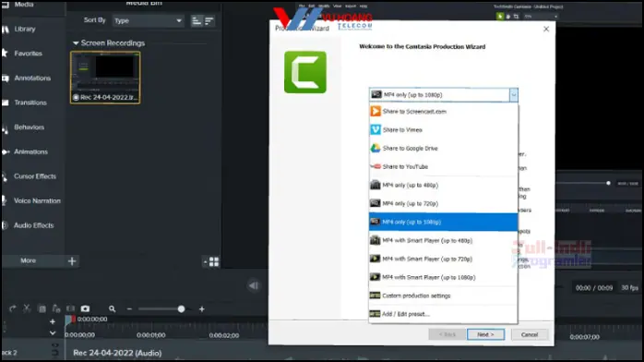Click the plus icon beside More
Image resolution: width=644 pixels, height=362 pixels.
(x=72, y=261)
